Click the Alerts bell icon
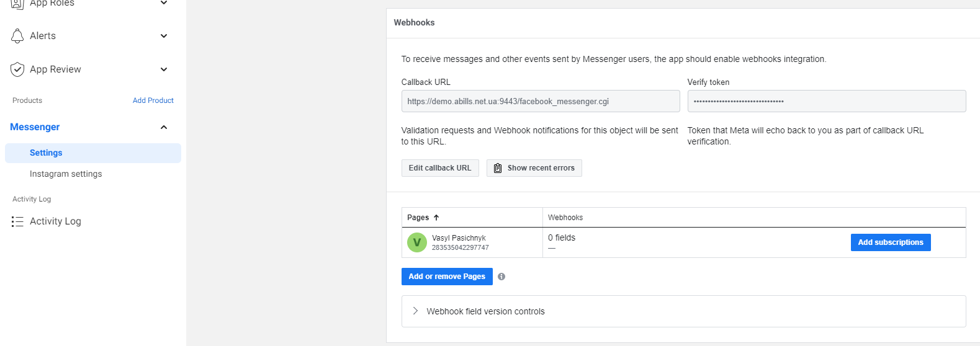 17,36
